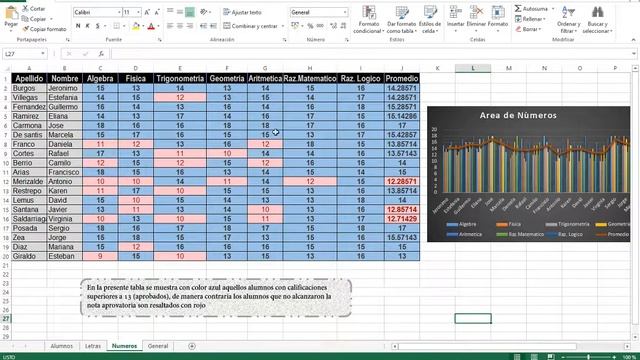This screenshot has width=640, height=360.
Task: Click Autosuma sigma button
Action: 531,9
